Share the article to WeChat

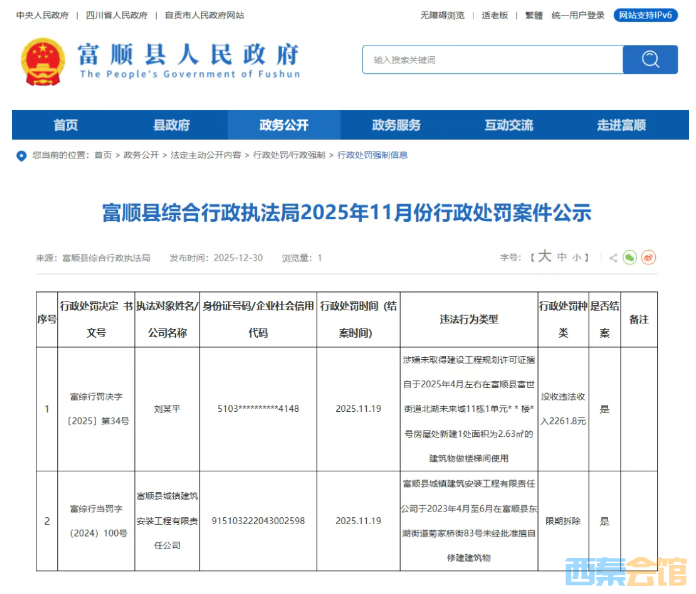(629, 258)
